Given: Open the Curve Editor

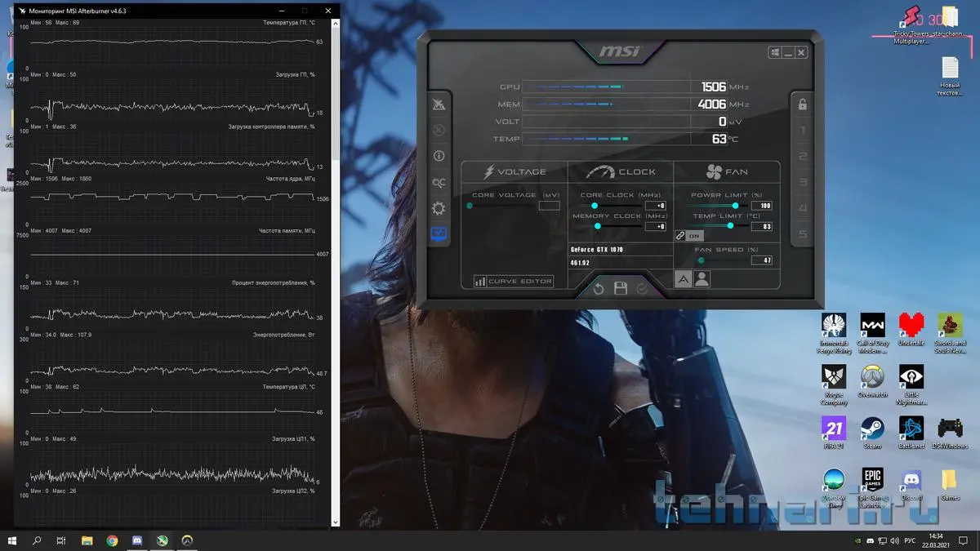Looking at the screenshot, I should [514, 281].
